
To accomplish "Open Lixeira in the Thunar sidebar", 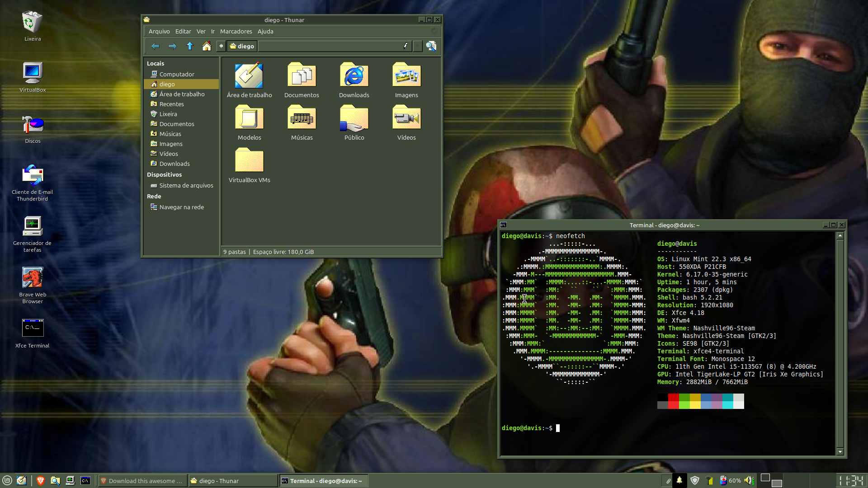I will pyautogui.click(x=181, y=114).
